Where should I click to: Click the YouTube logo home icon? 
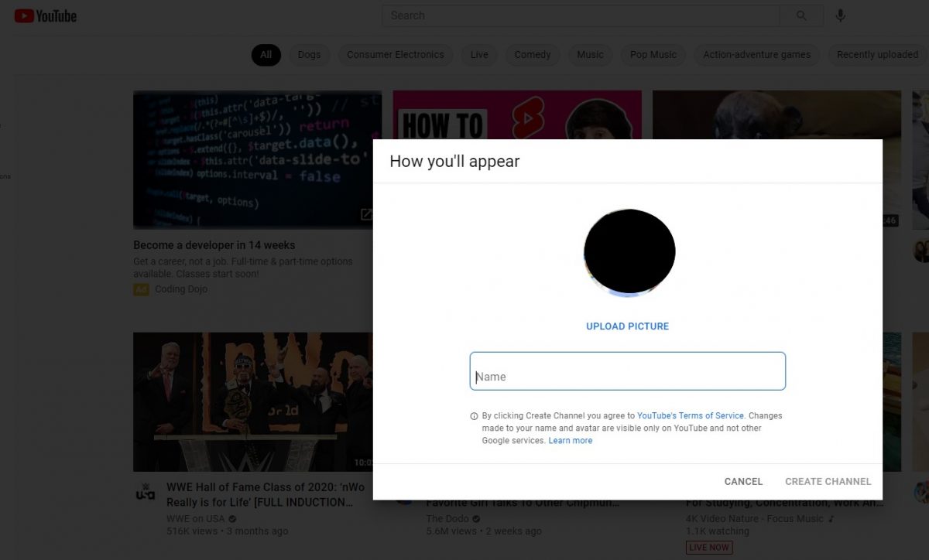click(x=45, y=15)
